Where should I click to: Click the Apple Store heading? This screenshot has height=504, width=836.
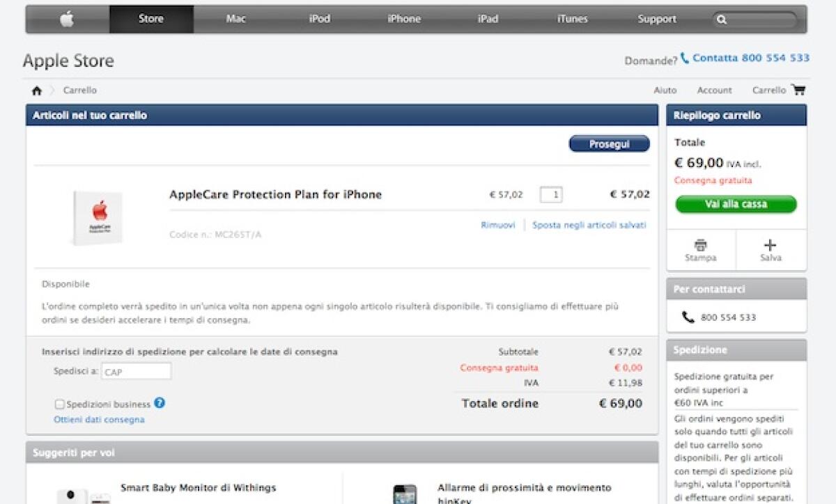point(68,61)
